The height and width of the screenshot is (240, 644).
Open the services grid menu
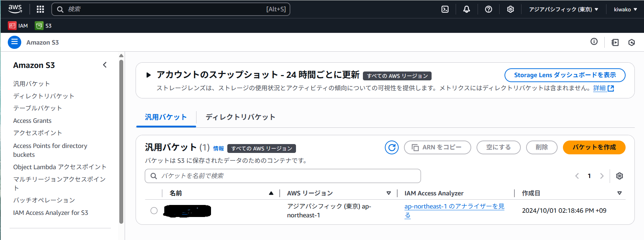point(40,9)
